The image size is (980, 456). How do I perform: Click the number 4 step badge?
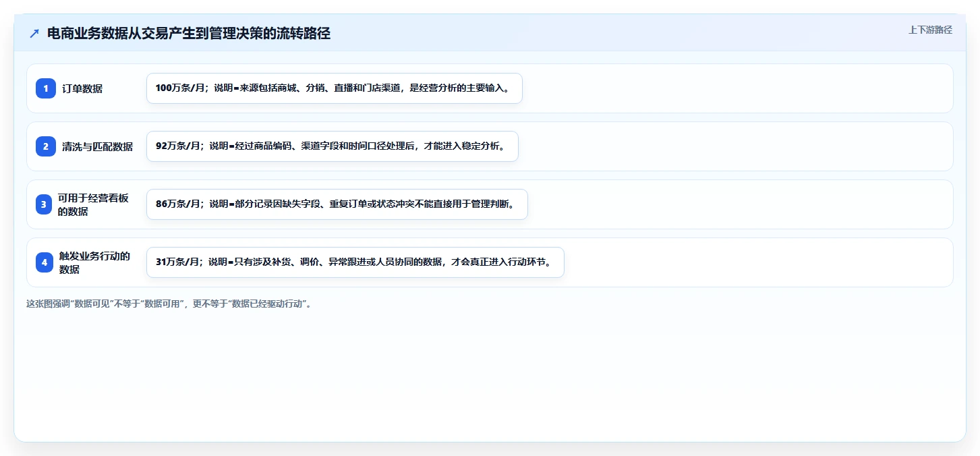tap(45, 262)
